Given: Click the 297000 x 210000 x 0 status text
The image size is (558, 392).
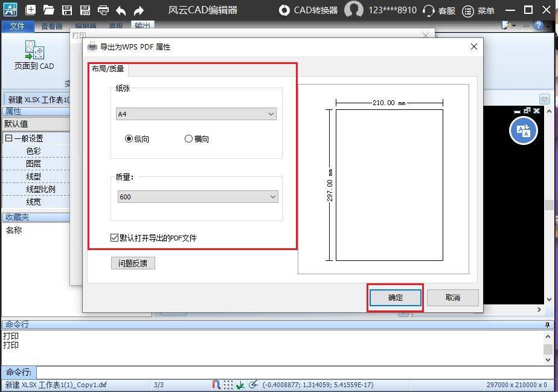Looking at the screenshot, I should point(516,385).
